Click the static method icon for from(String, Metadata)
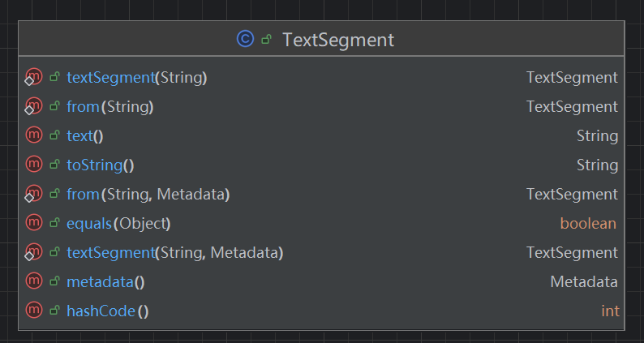 click(x=34, y=195)
